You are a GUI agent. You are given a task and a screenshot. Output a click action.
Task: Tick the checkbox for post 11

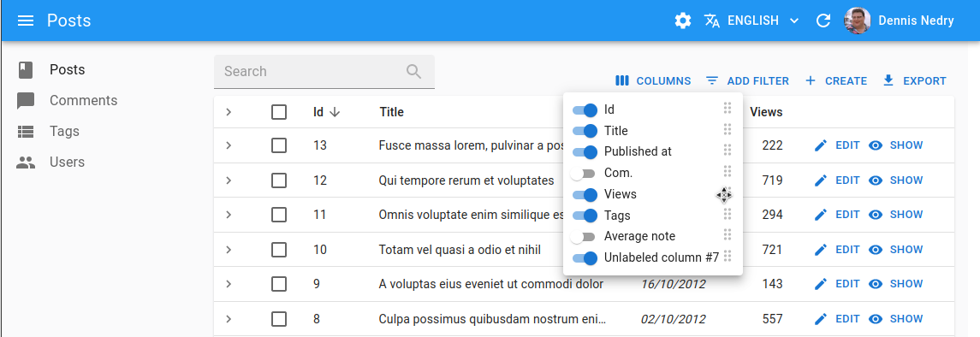click(x=279, y=215)
